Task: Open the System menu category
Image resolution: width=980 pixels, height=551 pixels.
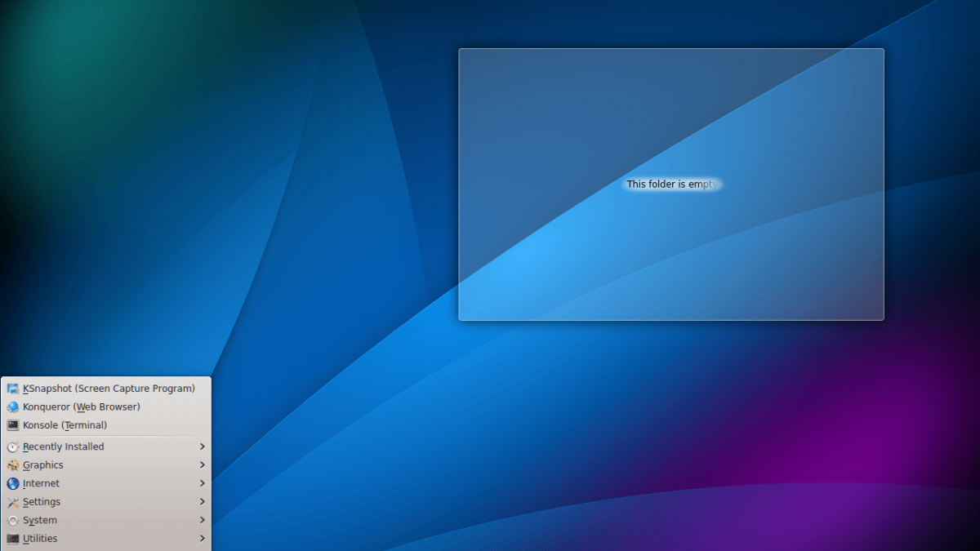Action: 106,520
